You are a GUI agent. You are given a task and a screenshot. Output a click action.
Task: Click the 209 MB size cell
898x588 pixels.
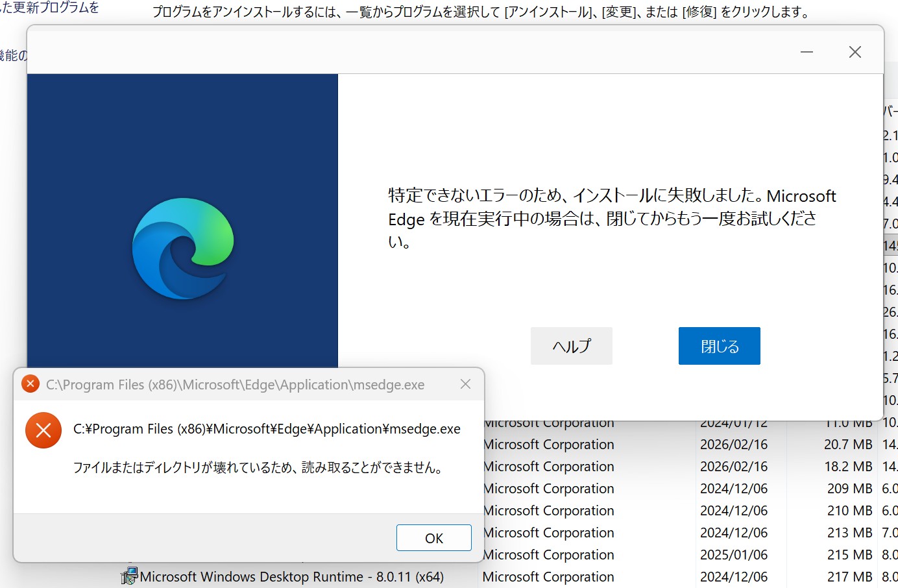(x=850, y=489)
